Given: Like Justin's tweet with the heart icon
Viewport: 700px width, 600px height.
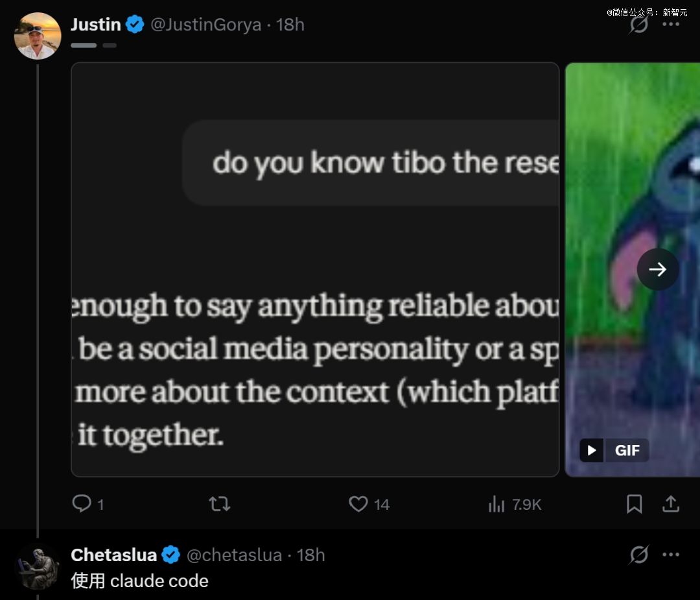Looking at the screenshot, I should (358, 504).
